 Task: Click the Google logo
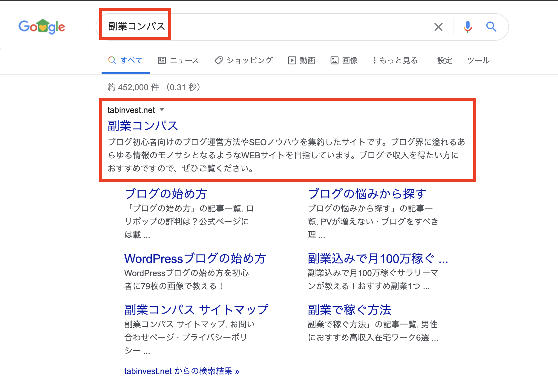(42, 27)
